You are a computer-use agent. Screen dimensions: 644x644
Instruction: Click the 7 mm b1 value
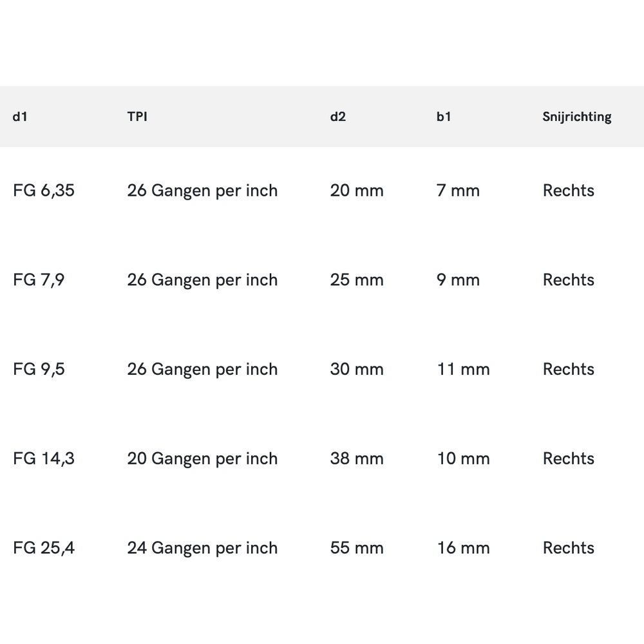click(458, 191)
